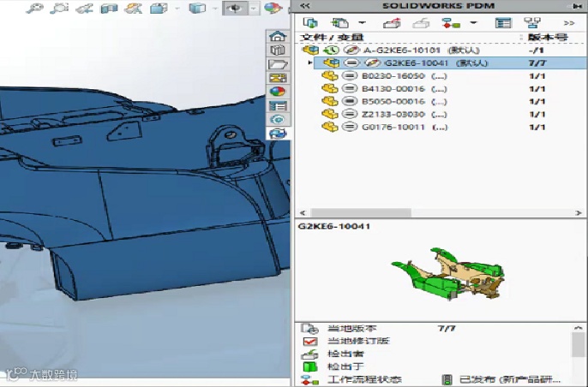Click the Dynamic Annotation Views icon
Image resolution: width=588 pixels, height=387 pixels.
[133, 8]
